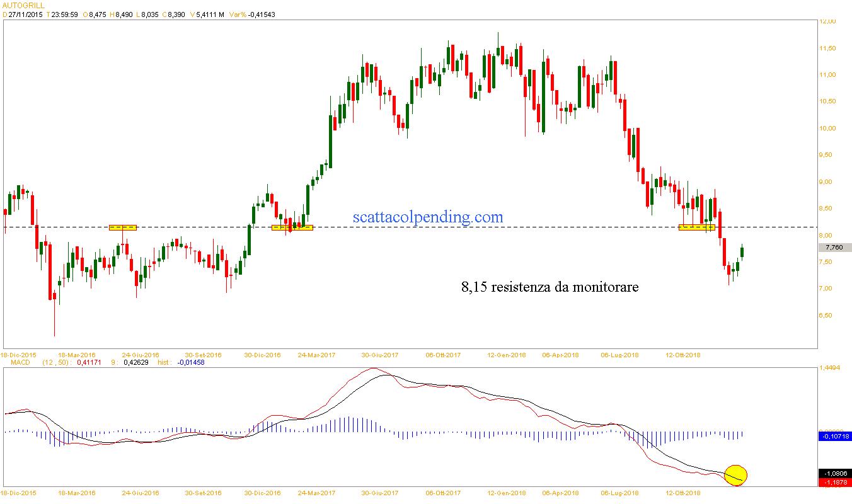The height and width of the screenshot is (504, 852).
Task: Click the peak of the red MACD line
Action: [x=374, y=369]
